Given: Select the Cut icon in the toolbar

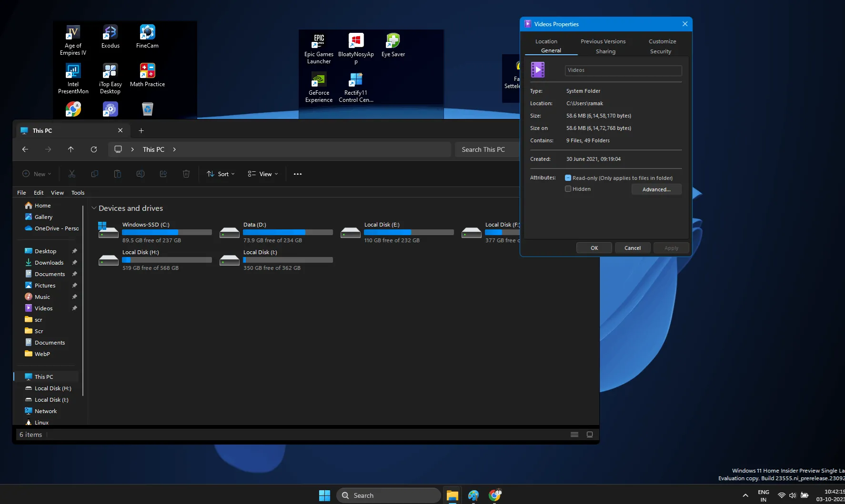Looking at the screenshot, I should tap(71, 174).
